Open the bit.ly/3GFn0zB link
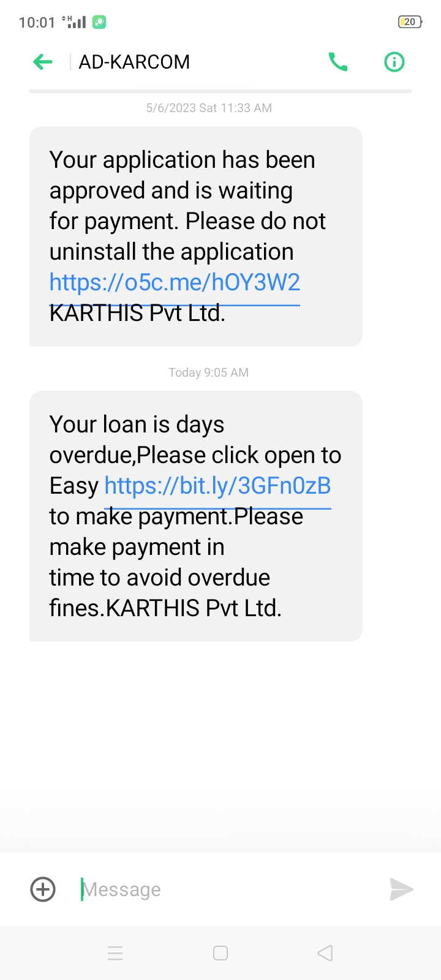The image size is (441, 980). click(217, 486)
